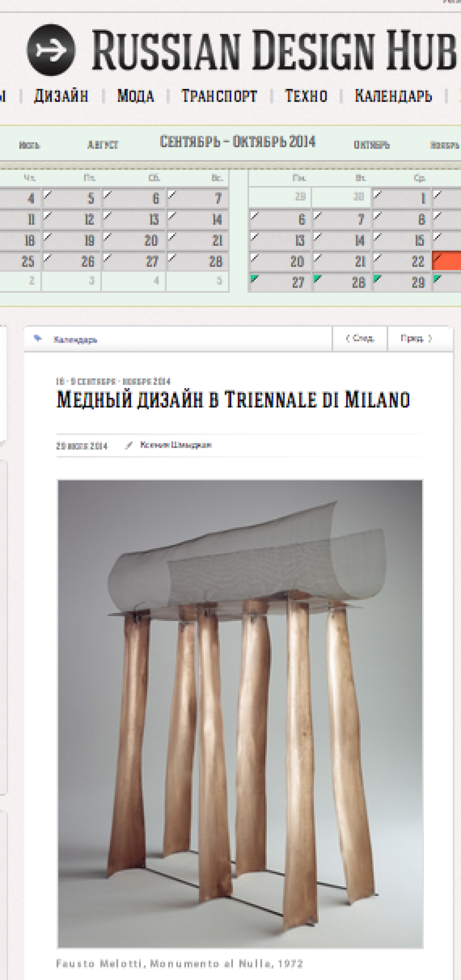Screen dimensions: 461x980
Task: Jump to Август in the month strip
Action: [x=103, y=145]
